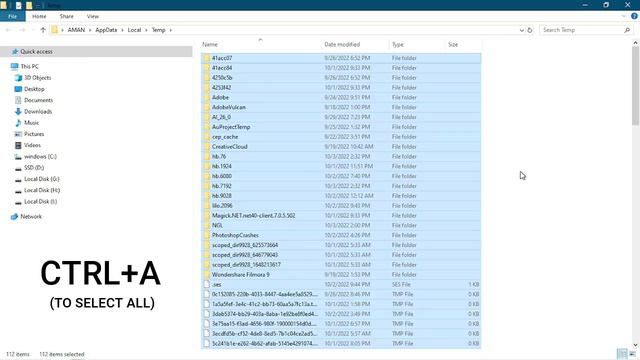Image resolution: width=640 pixels, height=360 pixels.
Task: Click the CreativeCloud folder icon
Action: click(x=207, y=147)
